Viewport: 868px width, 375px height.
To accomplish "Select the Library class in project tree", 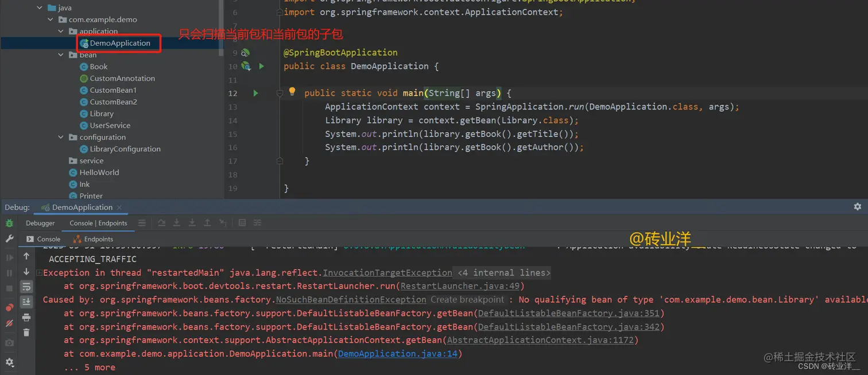I will pyautogui.click(x=96, y=114).
